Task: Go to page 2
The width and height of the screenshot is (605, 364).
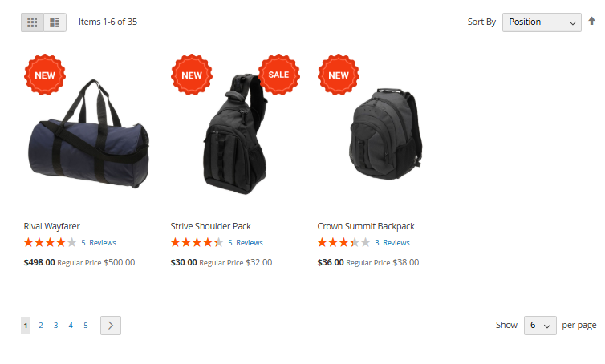Action: pos(40,326)
